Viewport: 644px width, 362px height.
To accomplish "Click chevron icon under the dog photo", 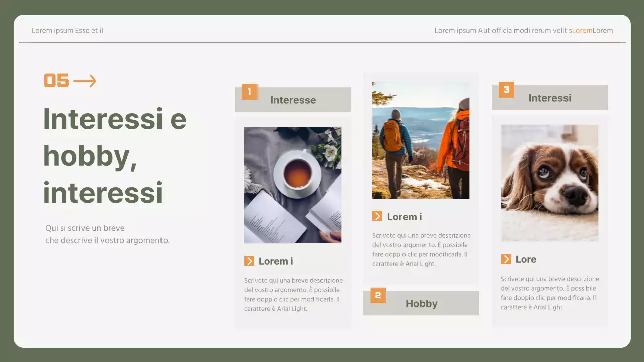I will [506, 259].
